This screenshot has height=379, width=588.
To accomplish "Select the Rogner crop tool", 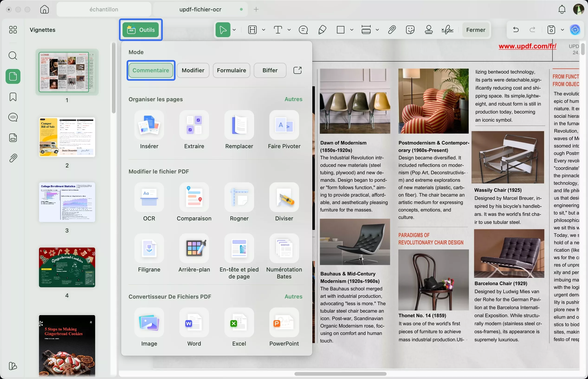I will coord(239,197).
